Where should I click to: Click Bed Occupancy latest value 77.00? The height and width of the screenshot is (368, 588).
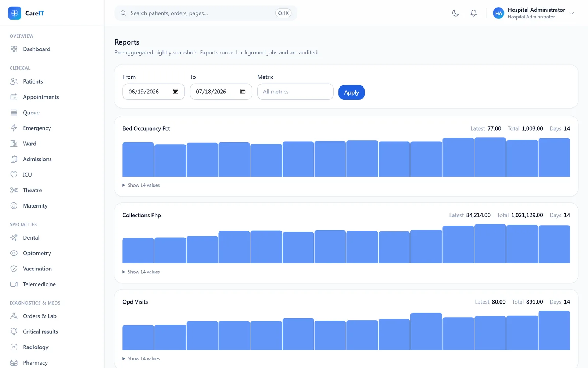(494, 128)
